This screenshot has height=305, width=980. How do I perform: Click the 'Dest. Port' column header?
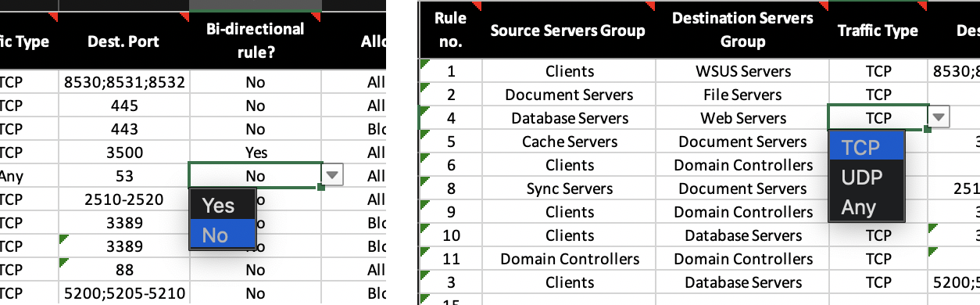pyautogui.click(x=123, y=41)
